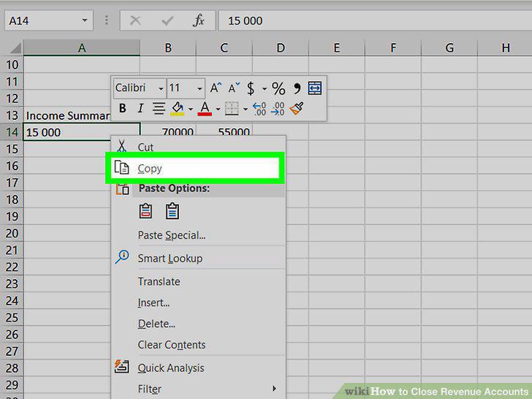Select Paste Special from context menu

click(x=199, y=235)
